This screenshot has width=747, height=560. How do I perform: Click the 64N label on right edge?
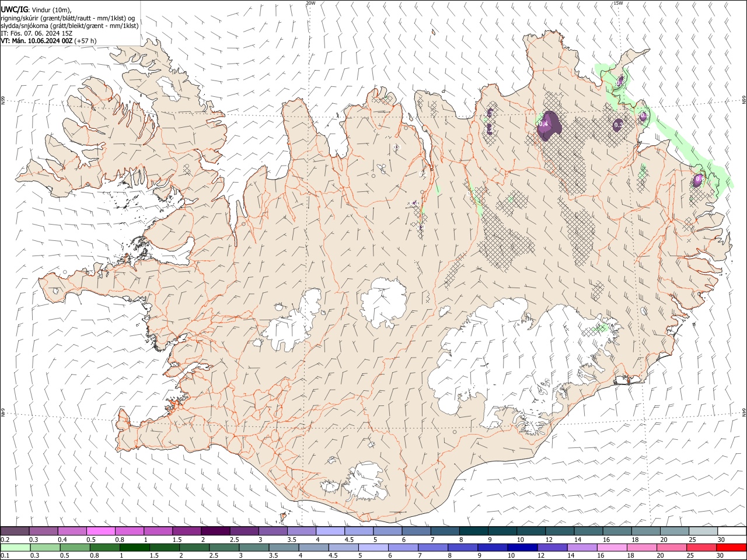coord(744,412)
